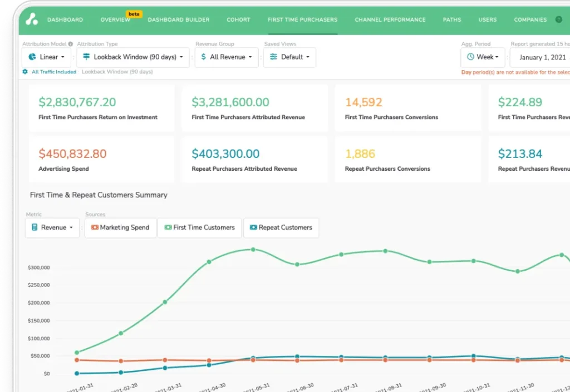Click the clock icon in Agg. Period selector
The width and height of the screenshot is (570, 392).
pos(470,57)
